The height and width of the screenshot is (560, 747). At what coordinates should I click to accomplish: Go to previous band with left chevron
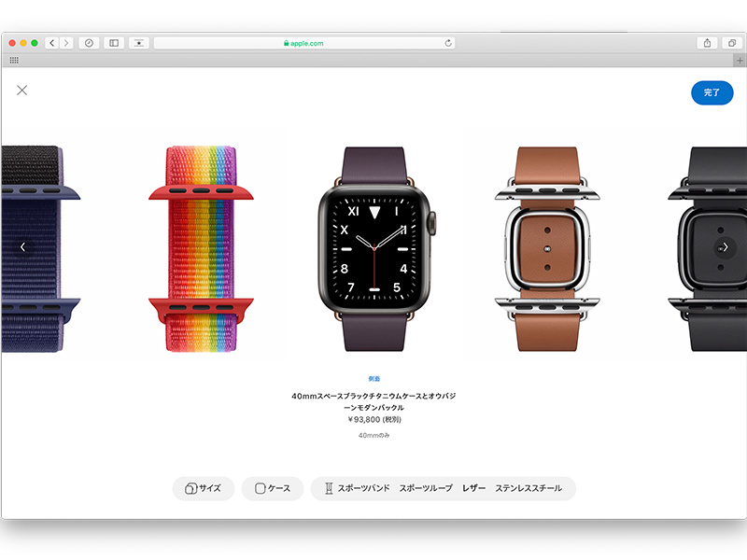click(22, 246)
